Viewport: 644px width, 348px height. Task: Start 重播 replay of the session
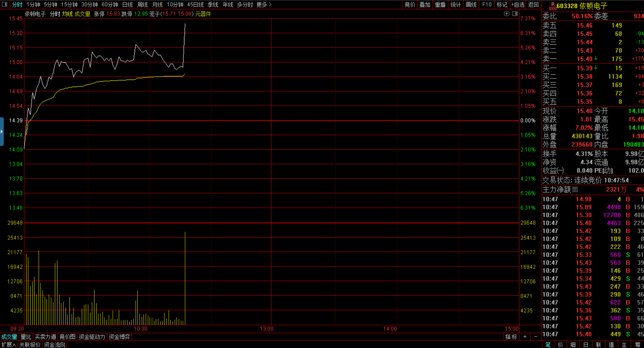point(440,5)
